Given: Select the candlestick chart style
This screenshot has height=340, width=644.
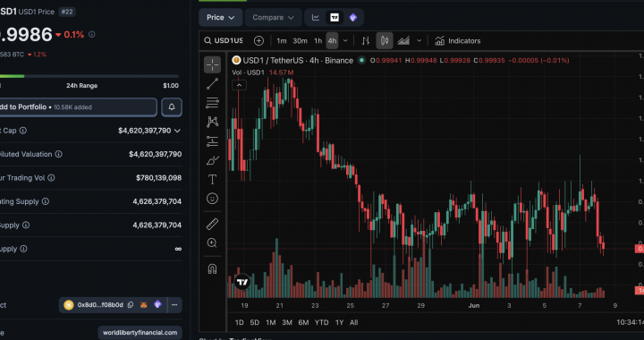Looking at the screenshot, I should click(385, 40).
